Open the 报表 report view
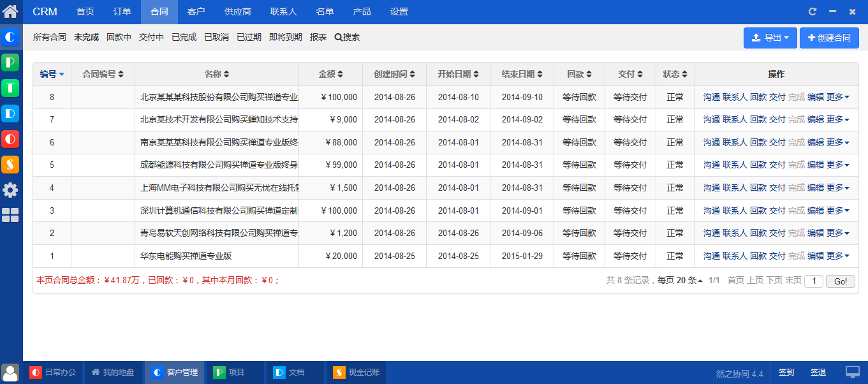Image resolution: width=868 pixels, height=384 pixels. (318, 37)
